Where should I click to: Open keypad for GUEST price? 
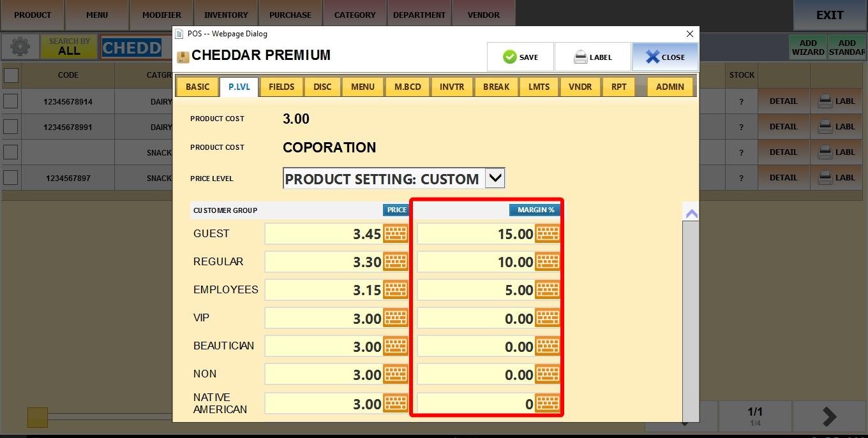click(396, 234)
